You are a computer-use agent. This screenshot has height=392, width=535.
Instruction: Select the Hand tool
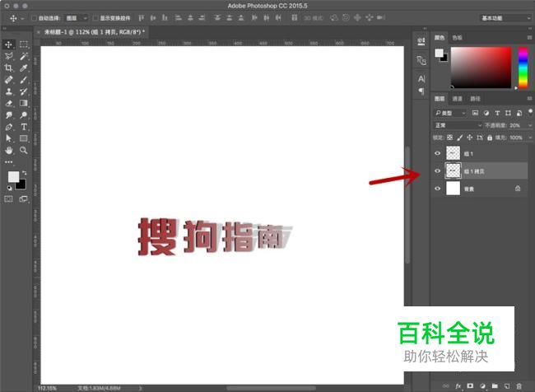(8, 150)
